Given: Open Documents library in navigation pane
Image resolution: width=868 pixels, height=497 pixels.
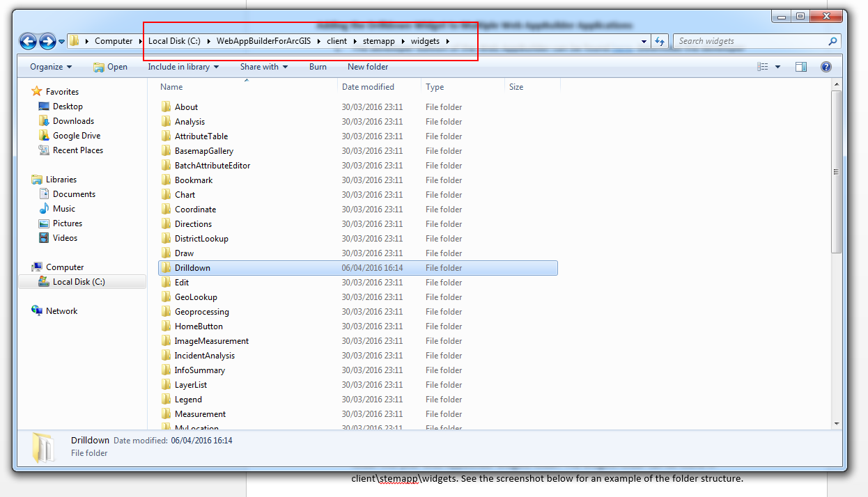Looking at the screenshot, I should tap(74, 194).
